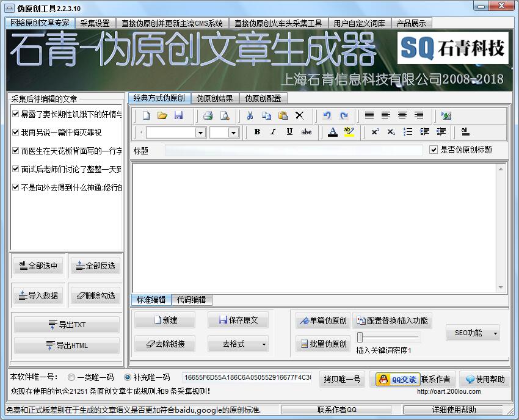Open http://oart.200lou.com link
Viewport: 519px width, 420px height.
tap(449, 391)
